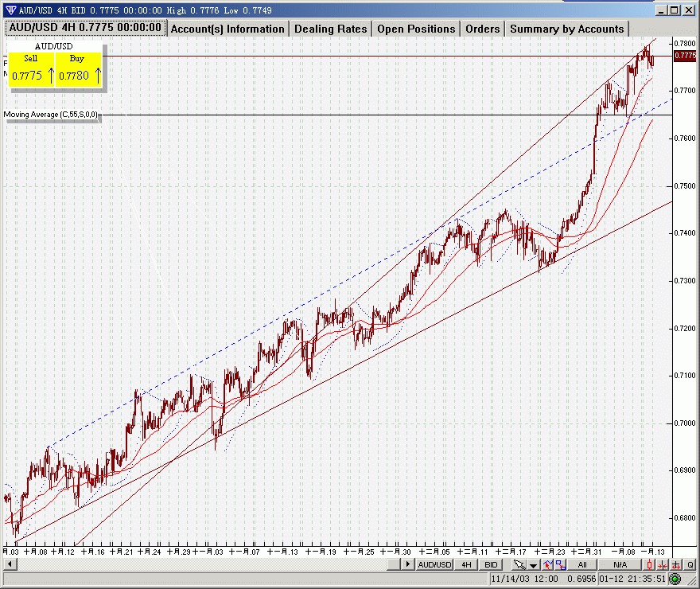Select the cursor pointer tool
700x589 pixels.
(x=519, y=564)
